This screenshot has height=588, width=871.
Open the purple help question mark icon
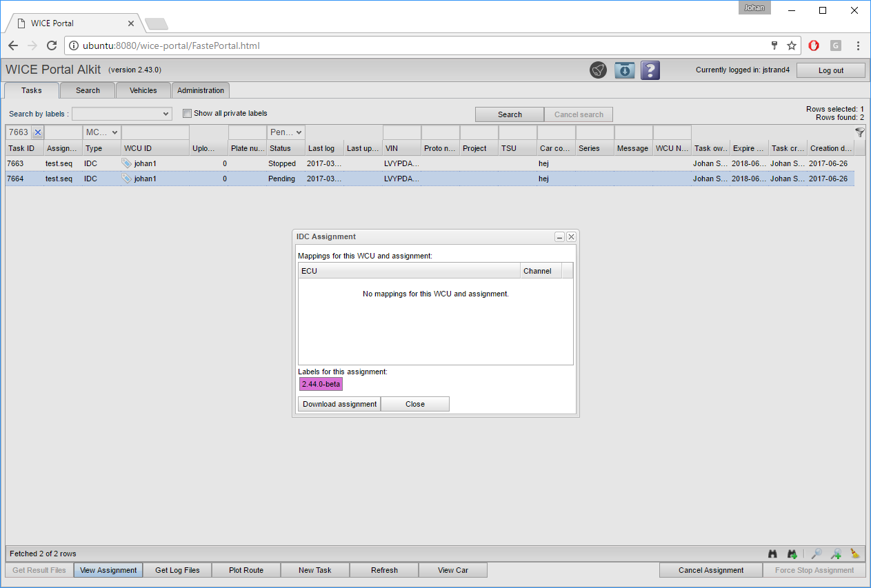pos(650,70)
